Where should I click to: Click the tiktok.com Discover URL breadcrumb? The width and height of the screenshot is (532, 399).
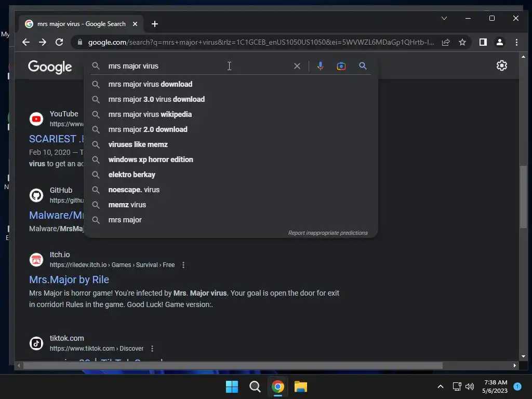(x=96, y=349)
